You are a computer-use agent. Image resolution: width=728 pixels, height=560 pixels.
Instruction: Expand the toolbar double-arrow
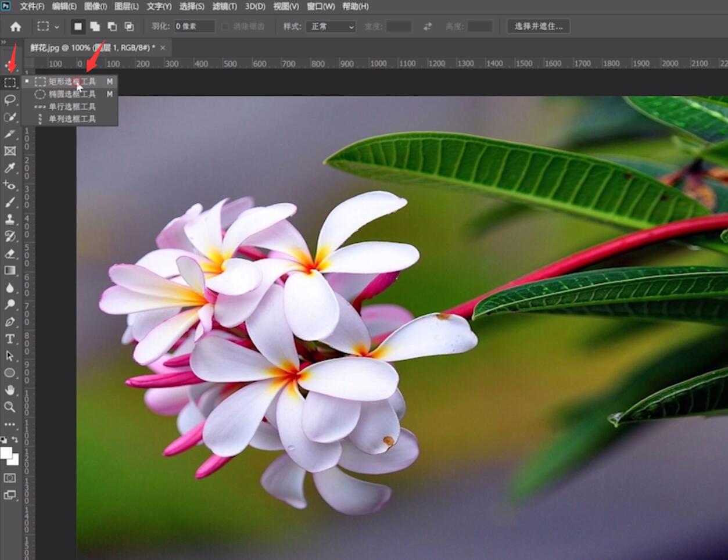pyautogui.click(x=3, y=42)
